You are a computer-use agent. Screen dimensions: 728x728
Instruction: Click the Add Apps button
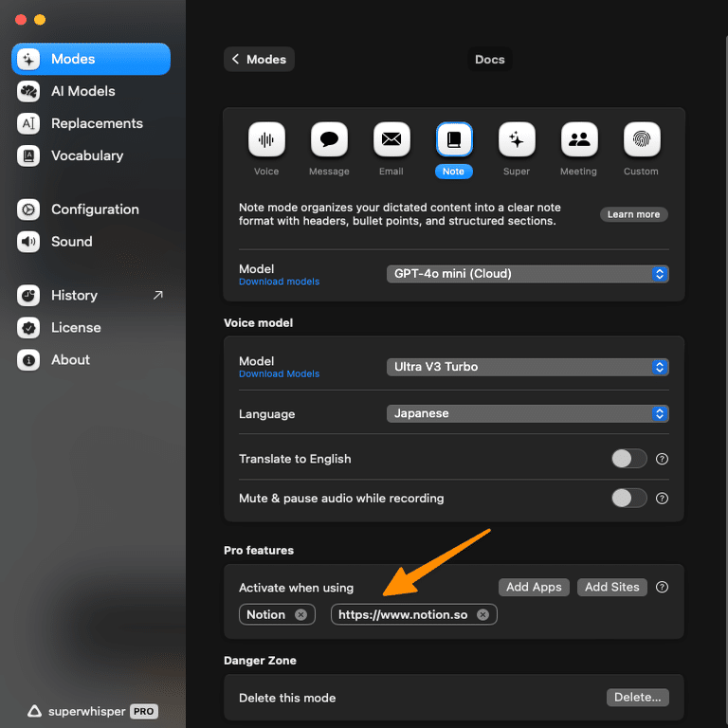point(534,587)
